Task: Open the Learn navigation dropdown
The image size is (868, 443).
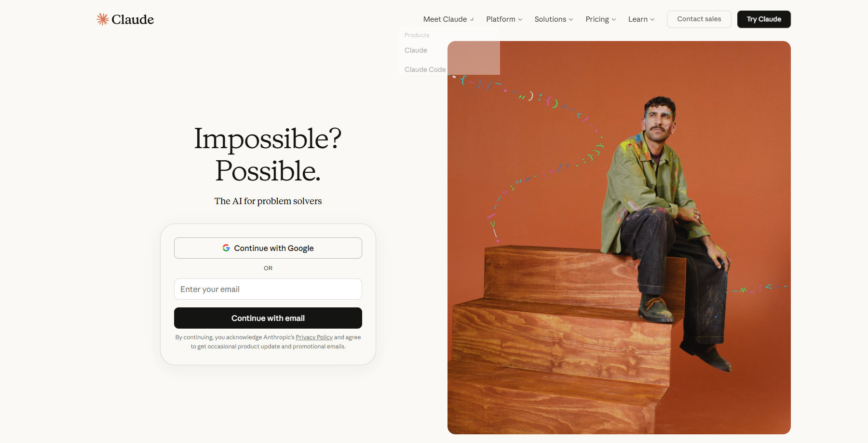Action: point(641,19)
